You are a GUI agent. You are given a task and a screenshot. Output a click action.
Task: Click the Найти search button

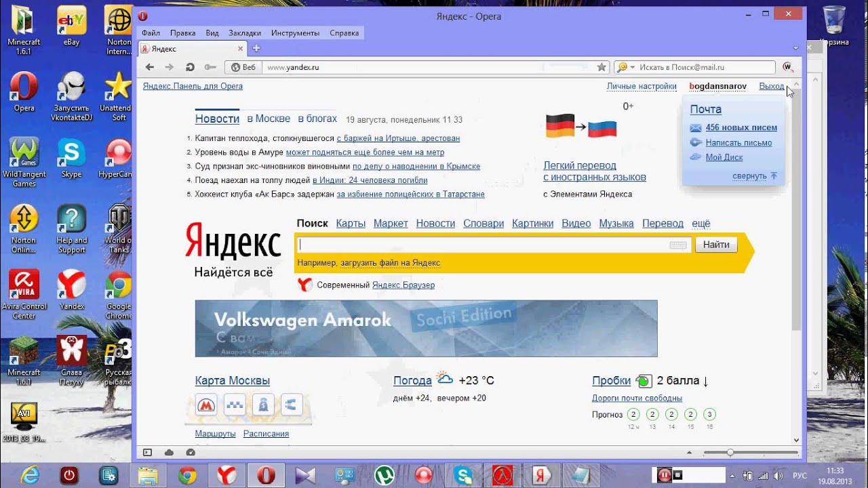716,245
